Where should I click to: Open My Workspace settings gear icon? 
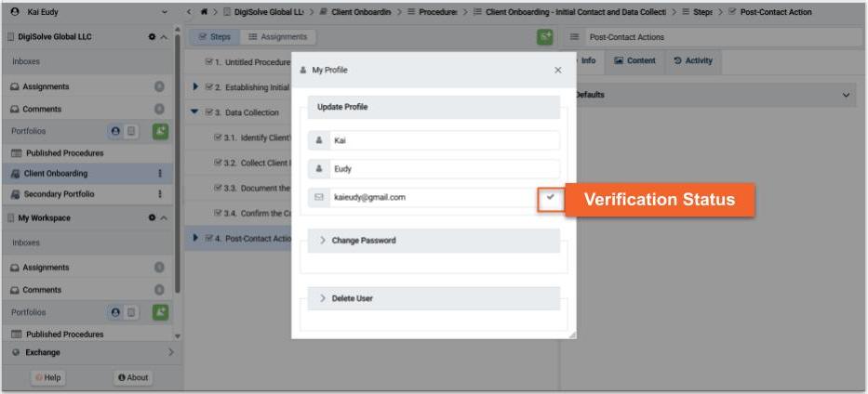[x=152, y=218]
